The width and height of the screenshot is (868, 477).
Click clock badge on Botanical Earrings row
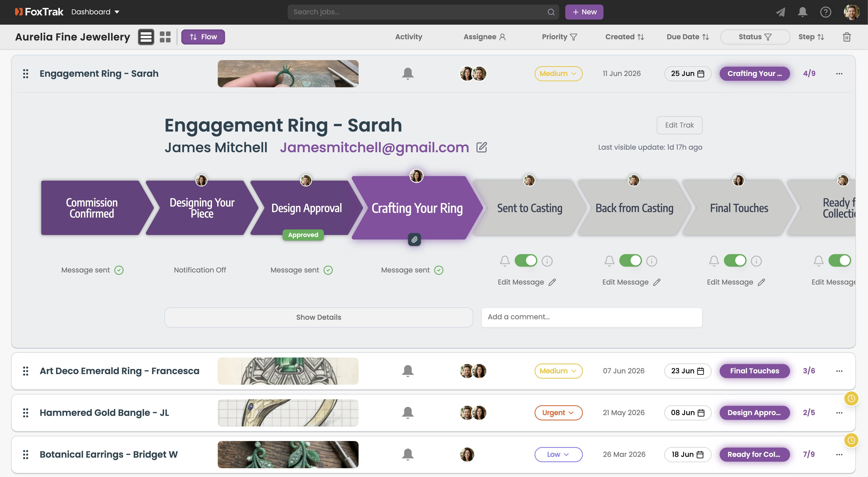[851, 440]
